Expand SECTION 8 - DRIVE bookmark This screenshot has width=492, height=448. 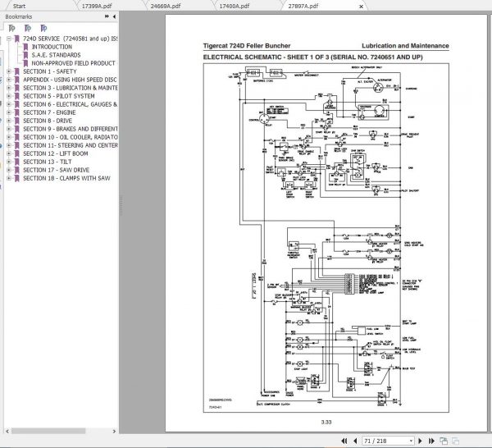pyautogui.click(x=9, y=121)
